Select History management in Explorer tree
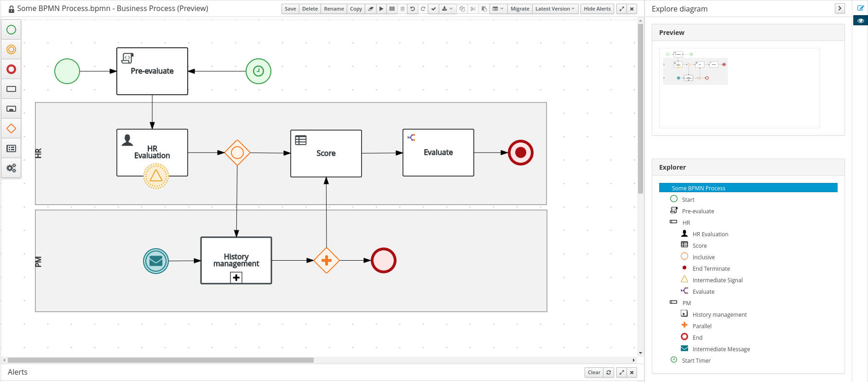This screenshot has height=382, width=868. click(x=719, y=315)
